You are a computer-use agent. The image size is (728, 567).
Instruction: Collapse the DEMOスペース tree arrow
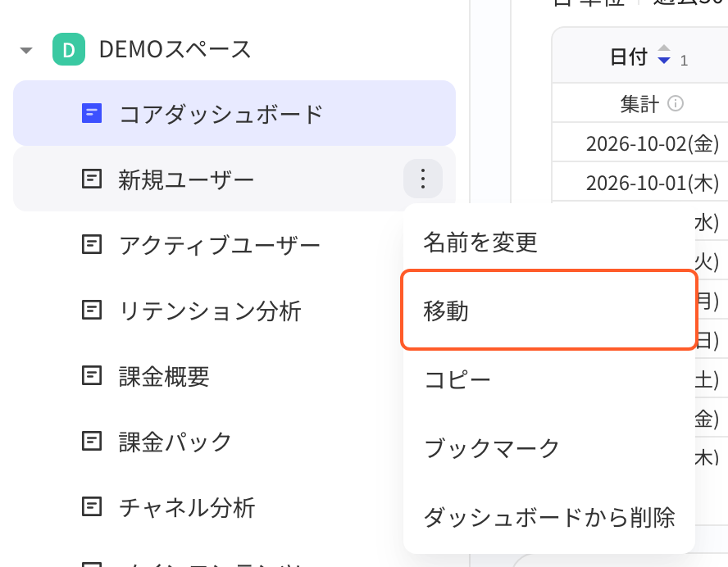point(26,50)
